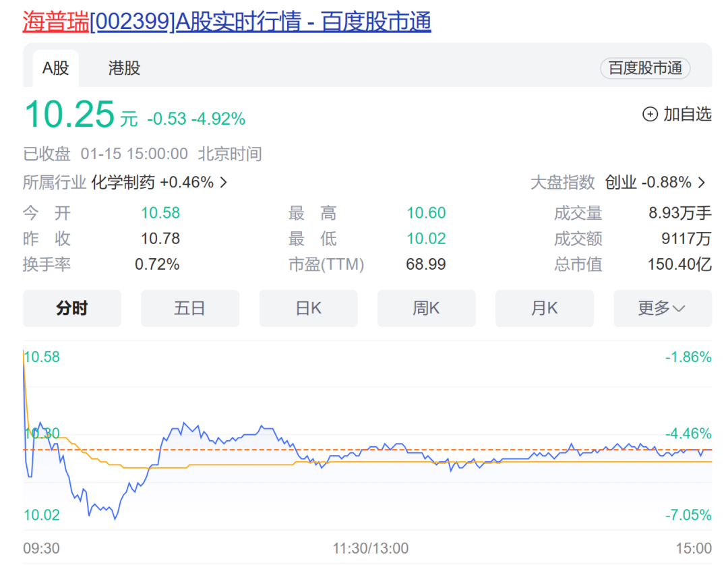
Task: Click the 最高 value 10.60
Action: tap(426, 213)
